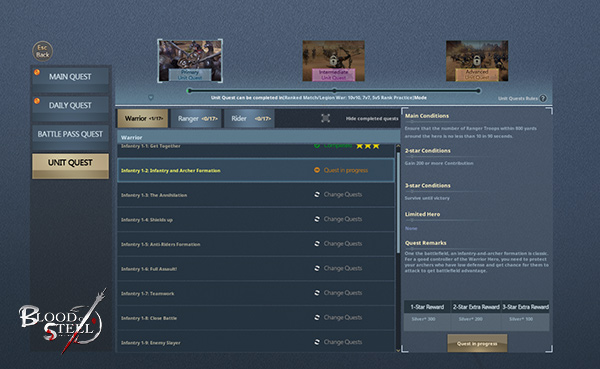600x369 pixels.
Task: Click the orange in-progress icon on Infantry 1-2
Action: tap(317, 170)
